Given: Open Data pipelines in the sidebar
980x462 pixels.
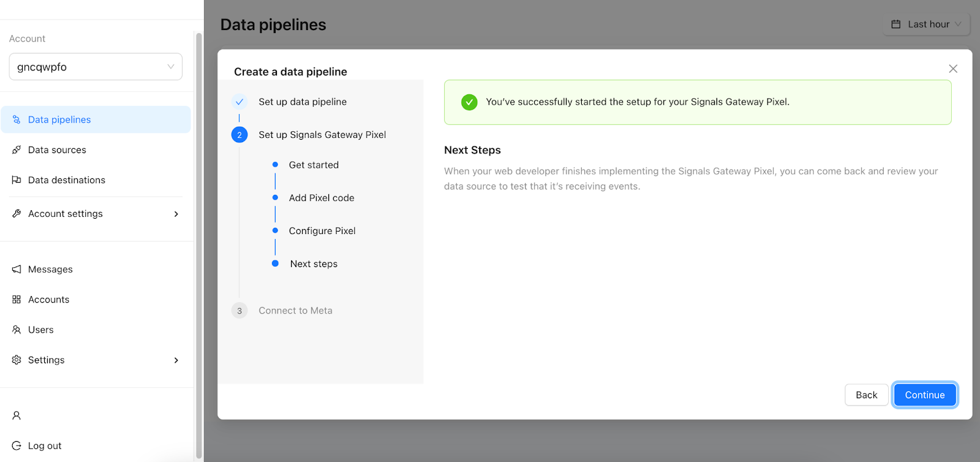Looking at the screenshot, I should tap(96, 119).
